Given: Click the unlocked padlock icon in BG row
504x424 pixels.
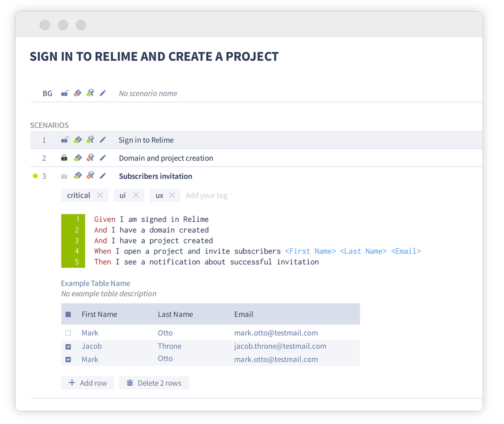Looking at the screenshot, I should point(65,93).
